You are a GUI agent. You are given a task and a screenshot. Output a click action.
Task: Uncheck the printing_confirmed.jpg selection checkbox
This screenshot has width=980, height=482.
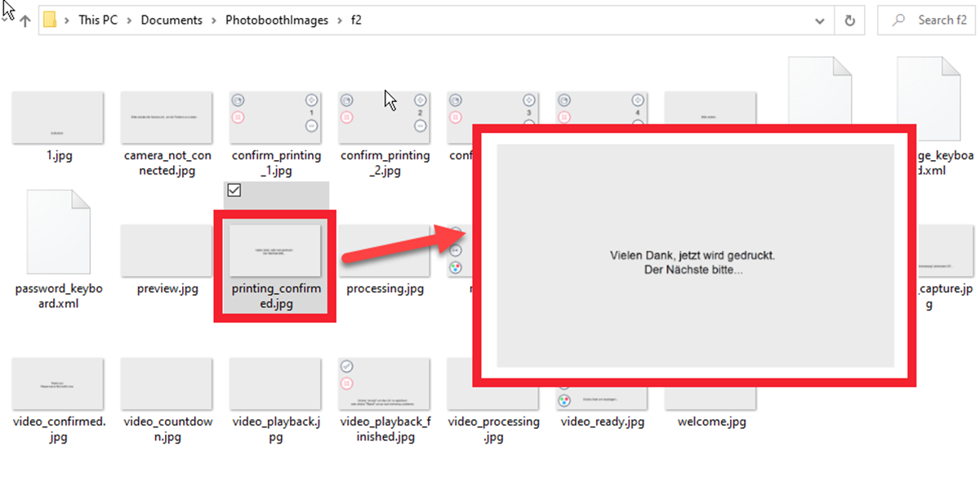[234, 190]
